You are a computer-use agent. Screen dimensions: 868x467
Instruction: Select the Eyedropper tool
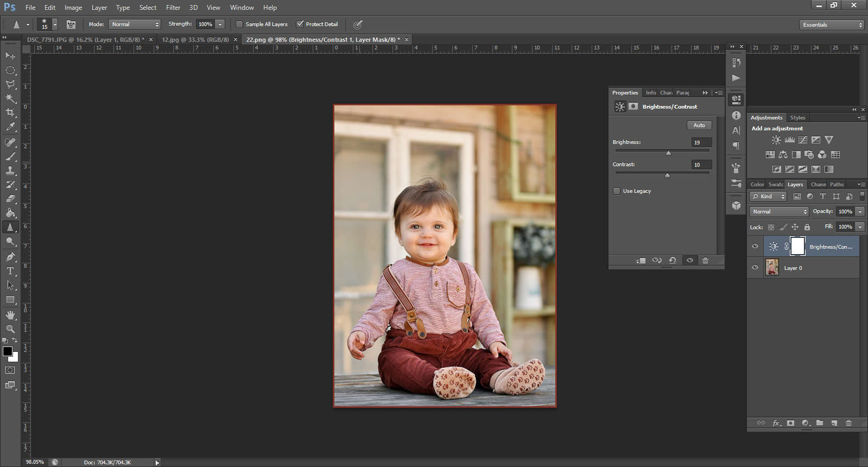click(x=10, y=127)
